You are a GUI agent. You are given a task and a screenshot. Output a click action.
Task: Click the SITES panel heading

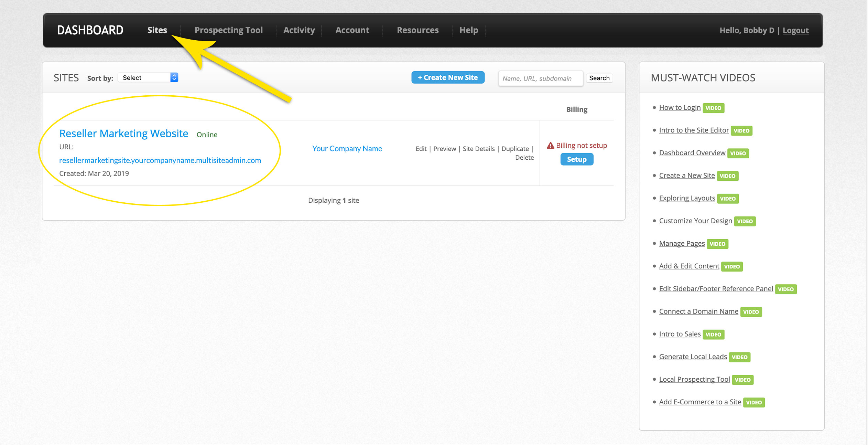66,78
